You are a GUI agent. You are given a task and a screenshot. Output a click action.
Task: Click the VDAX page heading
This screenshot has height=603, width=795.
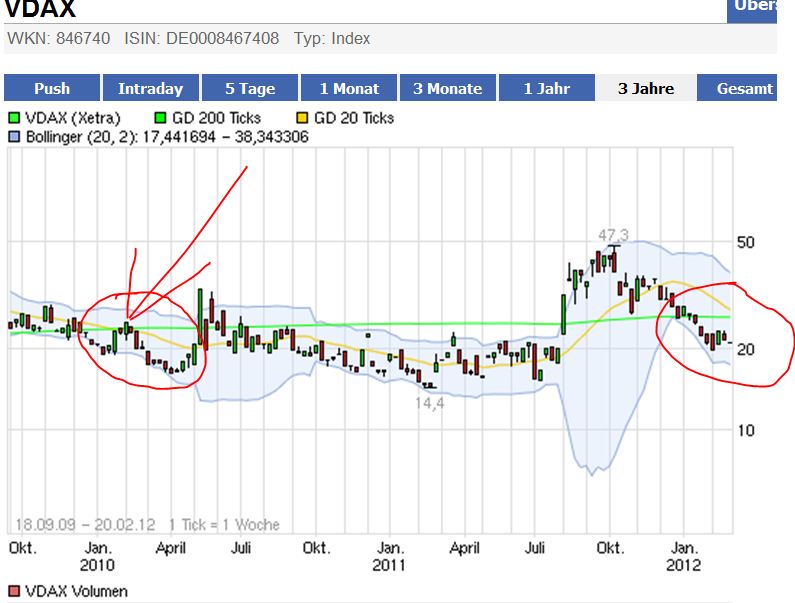point(40,9)
